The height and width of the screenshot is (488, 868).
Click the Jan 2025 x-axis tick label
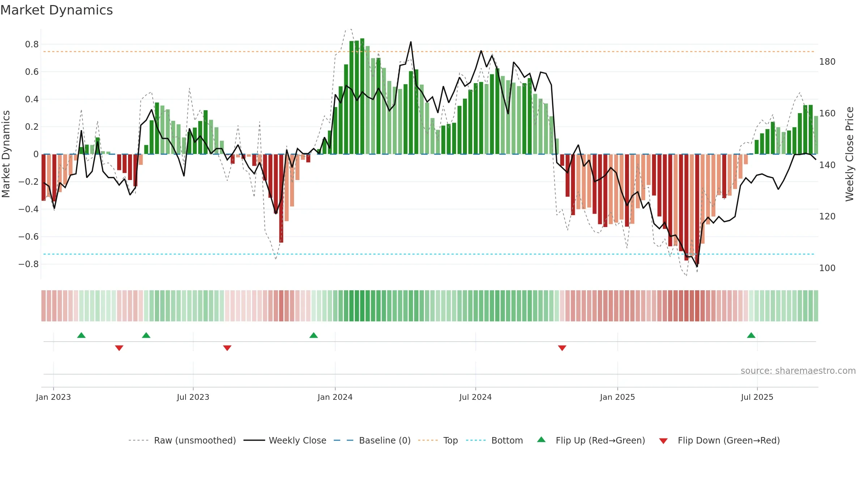618,397
